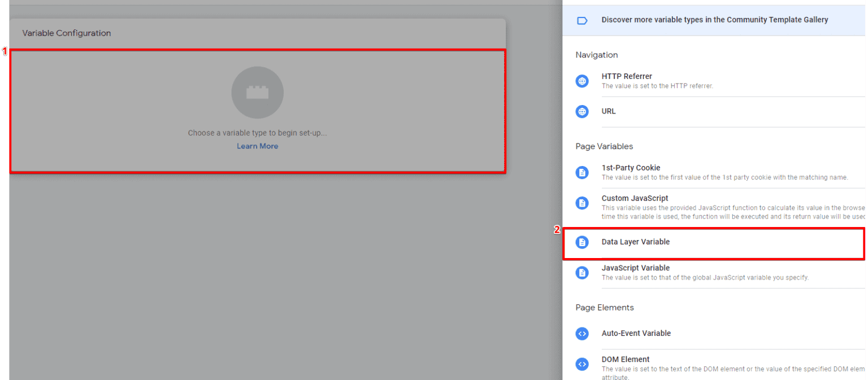Image resolution: width=868 pixels, height=380 pixels.
Task: Click the Community Template Gallery banner icon
Action: pos(582,19)
